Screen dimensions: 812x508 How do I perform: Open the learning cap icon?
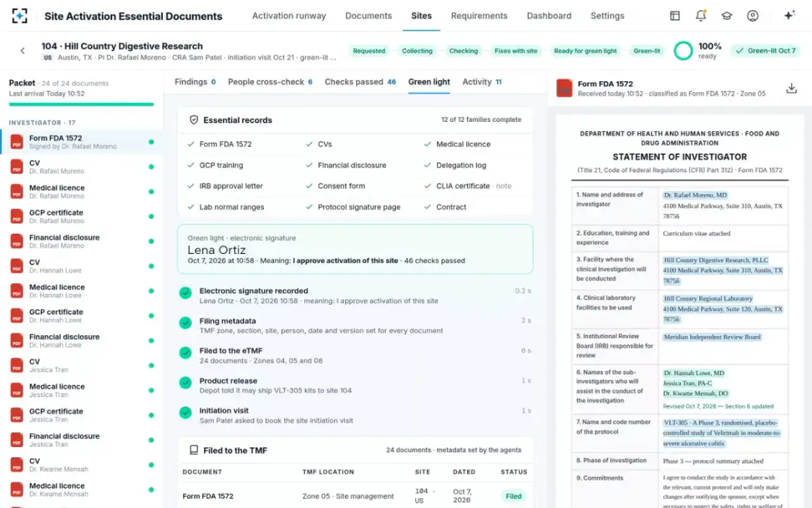point(727,16)
